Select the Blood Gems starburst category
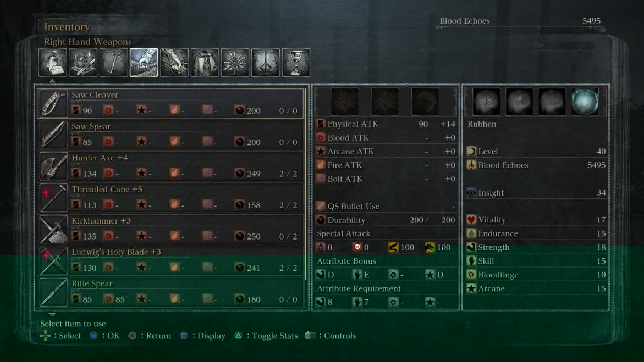This screenshot has width=644, height=362. pos(235,63)
